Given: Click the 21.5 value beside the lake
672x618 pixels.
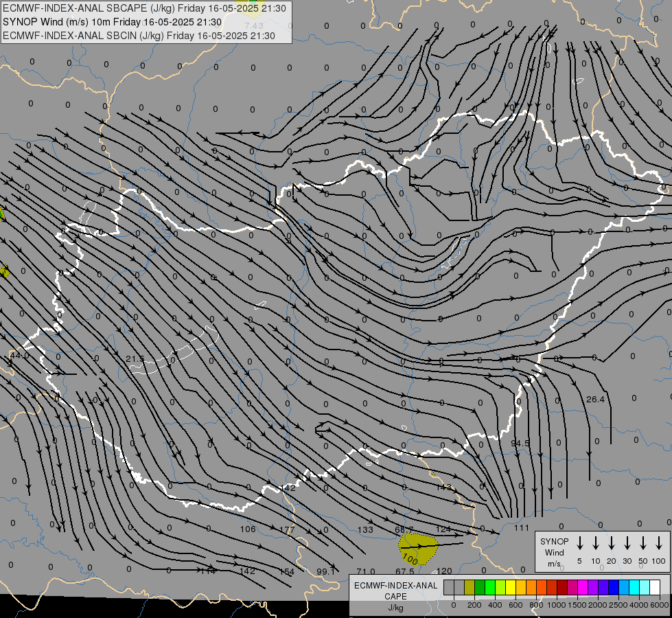Looking at the screenshot, I should (x=135, y=358).
